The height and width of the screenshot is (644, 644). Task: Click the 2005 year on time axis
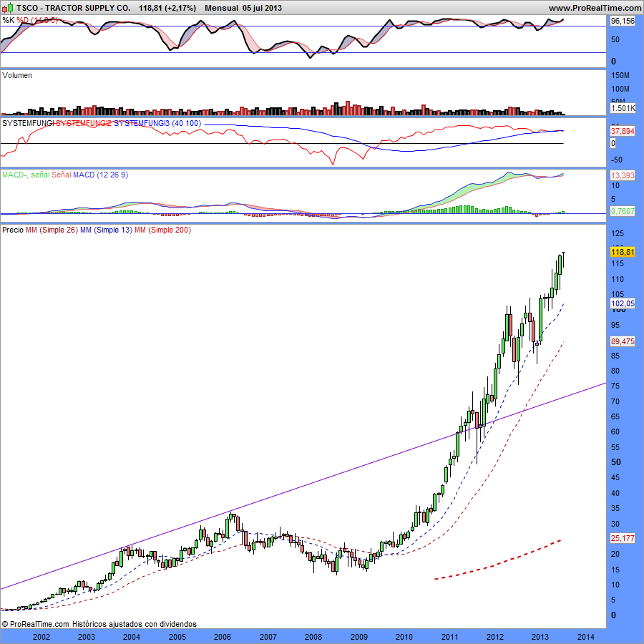point(177,637)
